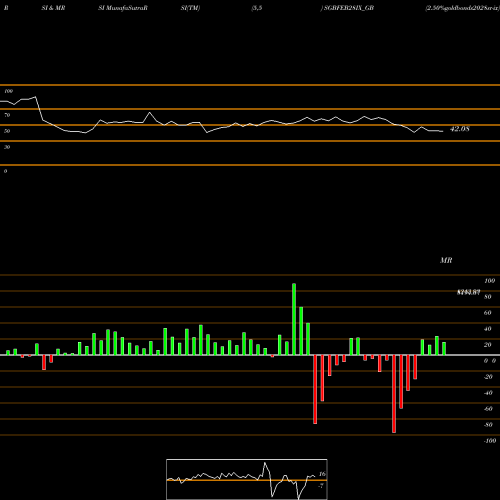This screenshot has width=500, height=500.
Task: Click the '(2.50%goldbonds2028sr-ix)' header text
Action: point(462,8)
